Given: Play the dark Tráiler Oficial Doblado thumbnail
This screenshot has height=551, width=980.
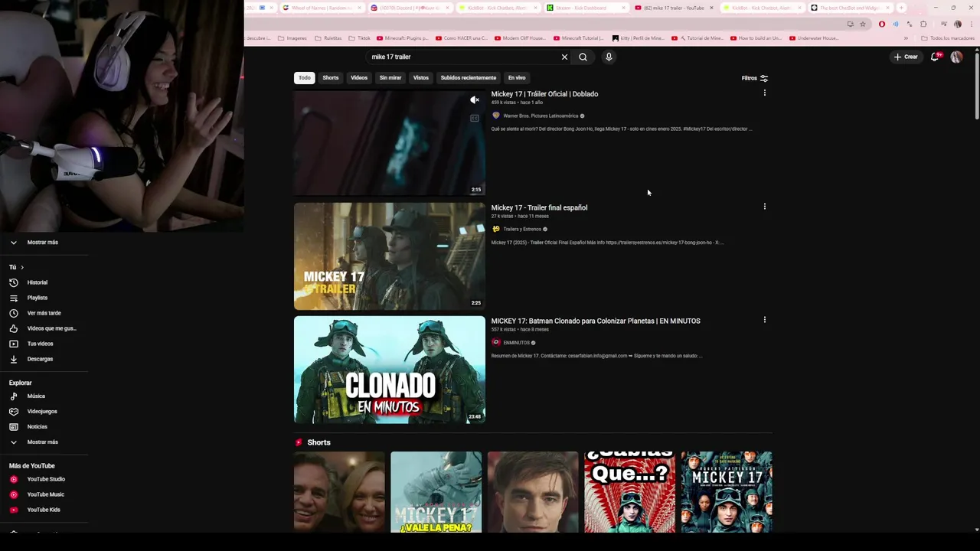Looking at the screenshot, I should pos(390,143).
